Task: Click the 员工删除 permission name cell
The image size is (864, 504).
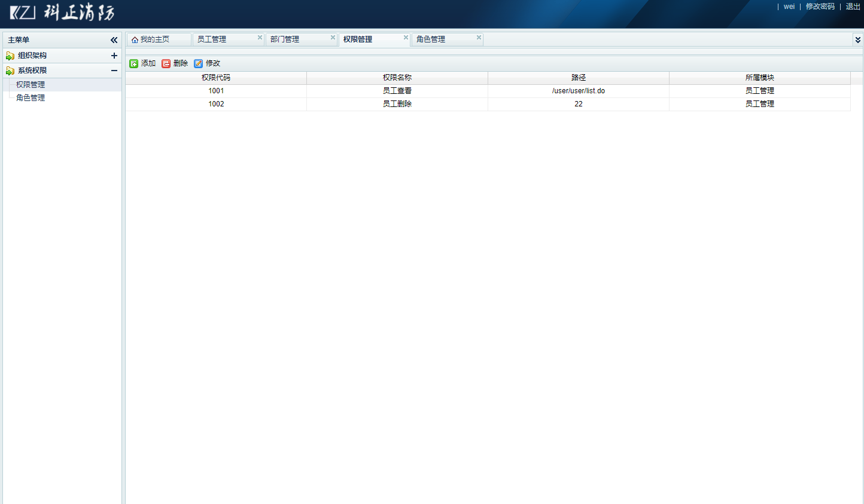Action: [x=397, y=104]
